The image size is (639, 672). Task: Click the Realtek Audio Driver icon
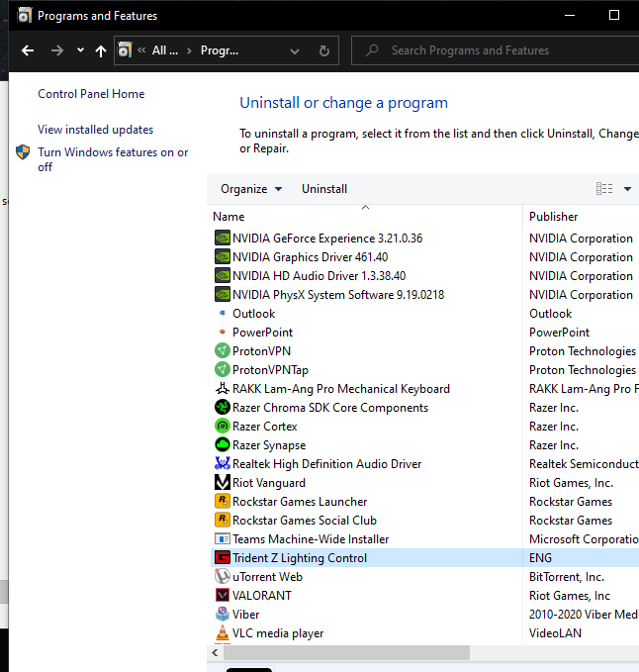(223, 463)
